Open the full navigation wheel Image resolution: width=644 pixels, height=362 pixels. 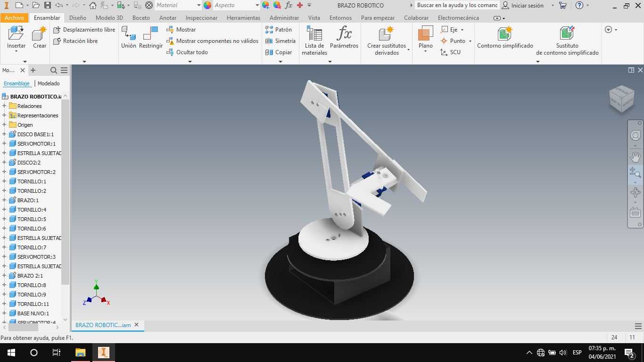click(x=636, y=136)
